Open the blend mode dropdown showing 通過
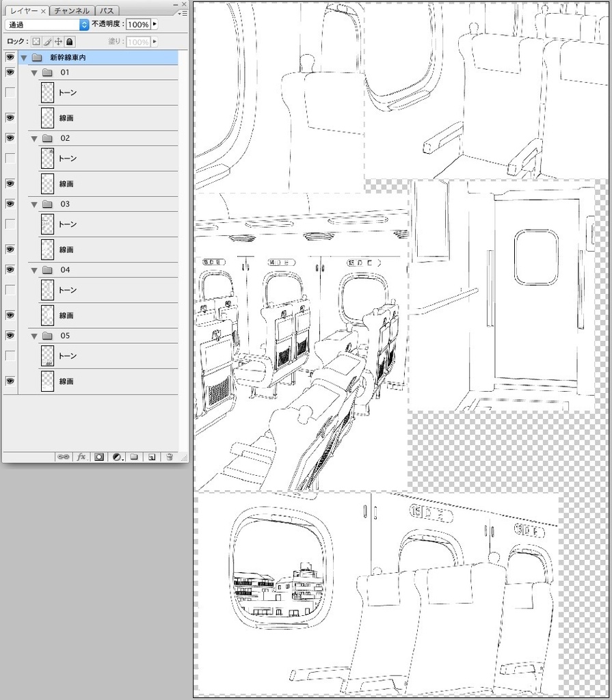The height and width of the screenshot is (700, 612). click(x=44, y=25)
